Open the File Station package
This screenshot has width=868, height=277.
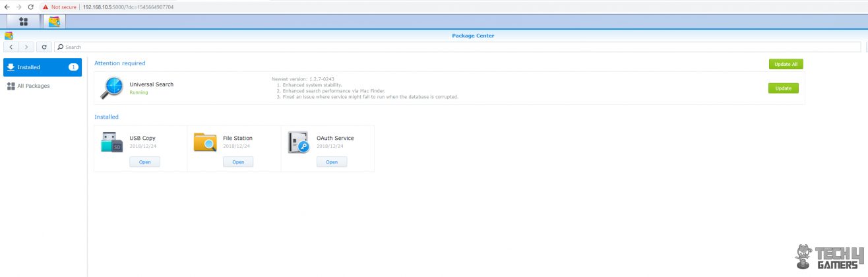238,162
